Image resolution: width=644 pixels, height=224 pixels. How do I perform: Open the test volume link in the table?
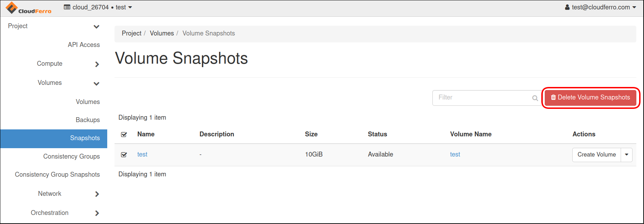point(455,154)
